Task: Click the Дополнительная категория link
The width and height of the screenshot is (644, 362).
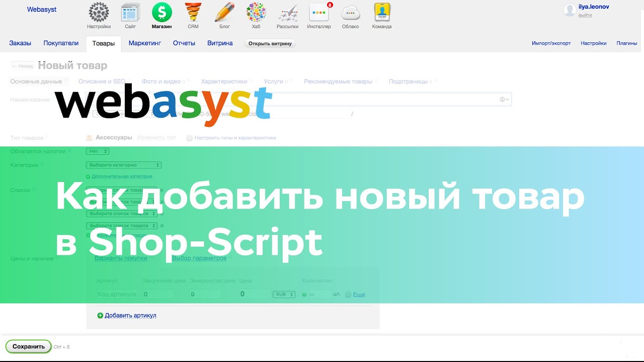Action: [x=122, y=177]
